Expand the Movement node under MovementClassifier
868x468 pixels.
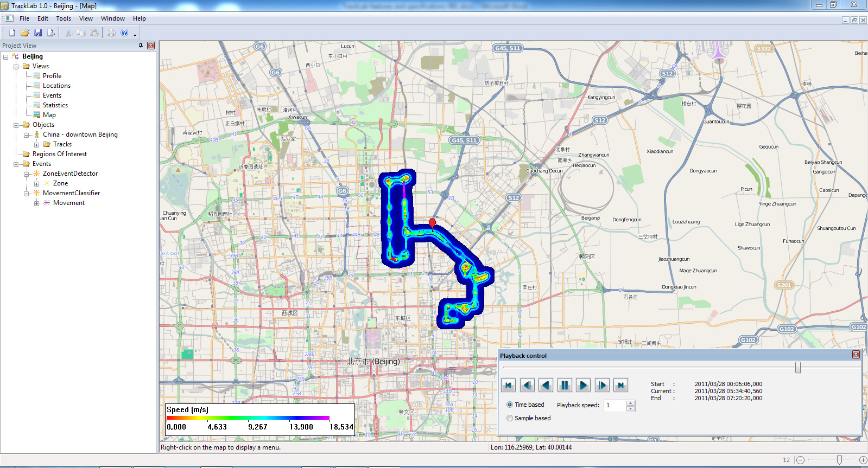[36, 203]
